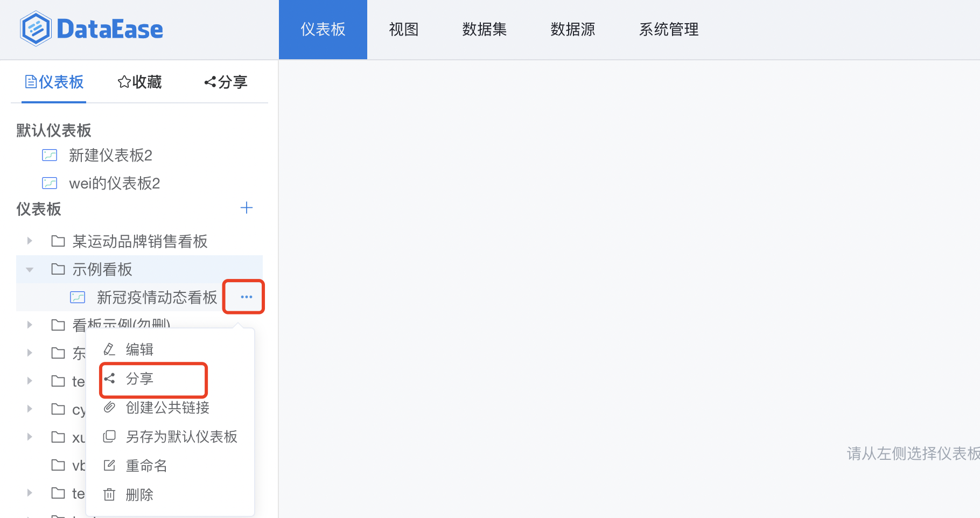Click the rename icon beside 重命名

click(109, 466)
